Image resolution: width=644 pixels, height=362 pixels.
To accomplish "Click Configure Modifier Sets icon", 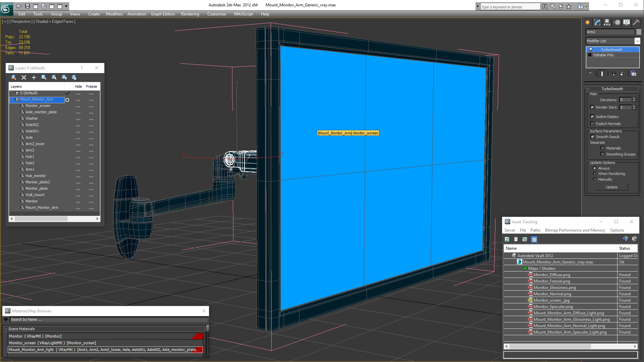I will (x=634, y=74).
